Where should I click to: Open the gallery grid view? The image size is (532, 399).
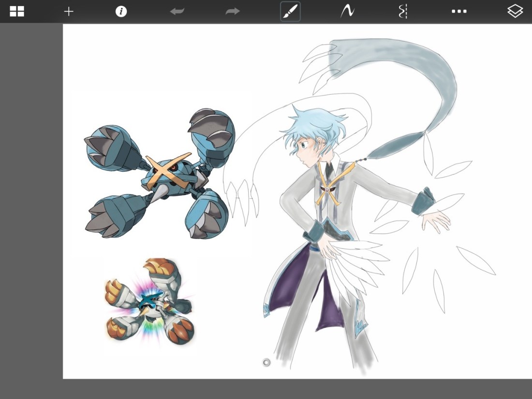point(17,12)
